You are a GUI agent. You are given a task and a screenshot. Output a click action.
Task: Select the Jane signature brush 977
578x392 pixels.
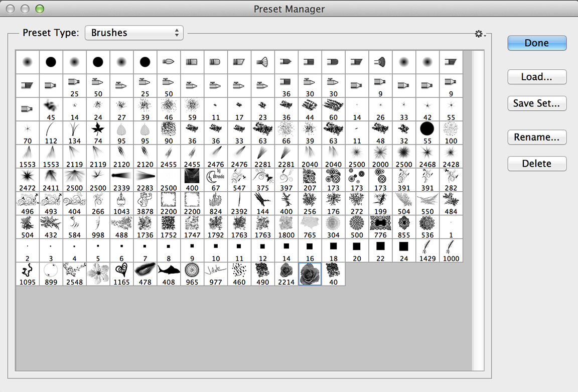click(216, 274)
